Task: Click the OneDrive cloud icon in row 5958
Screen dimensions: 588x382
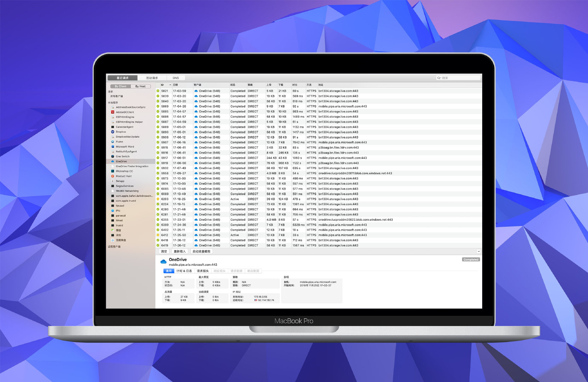Action: 196,173
